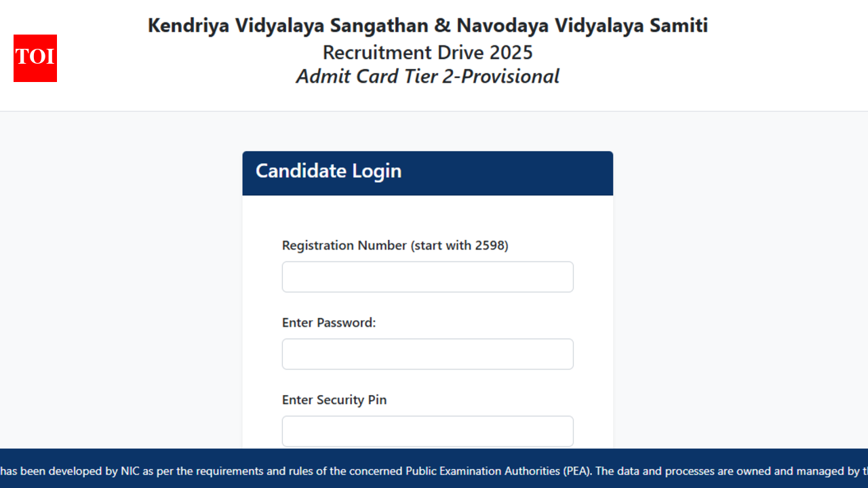
Task: Select the Kendriya Vidyalaya Sangathan heading
Action: pyautogui.click(x=428, y=25)
